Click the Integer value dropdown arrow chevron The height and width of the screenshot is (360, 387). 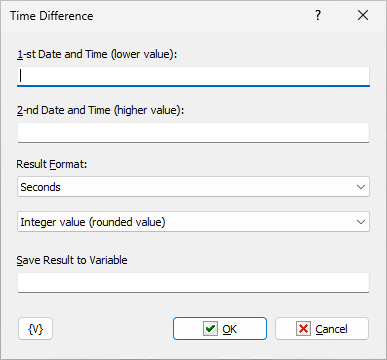[361, 222]
